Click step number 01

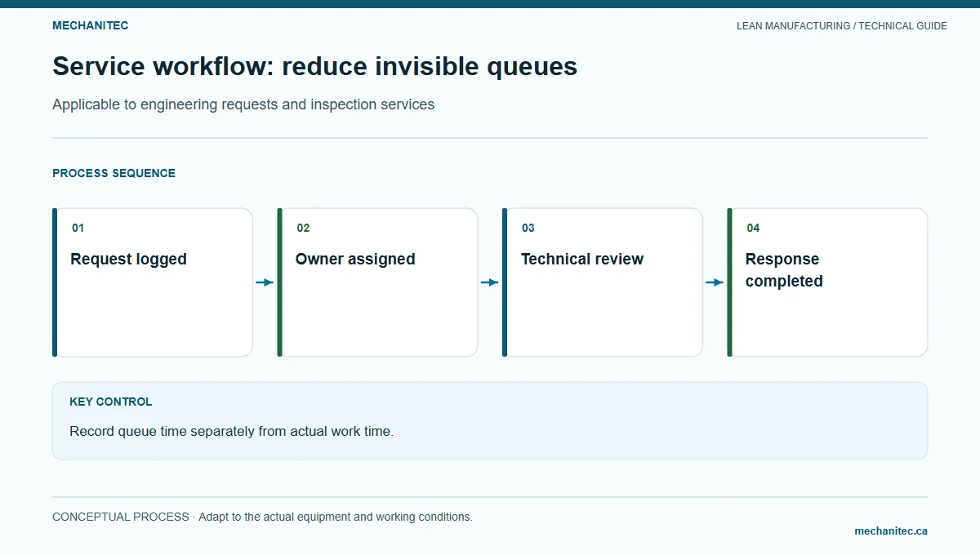tap(78, 228)
